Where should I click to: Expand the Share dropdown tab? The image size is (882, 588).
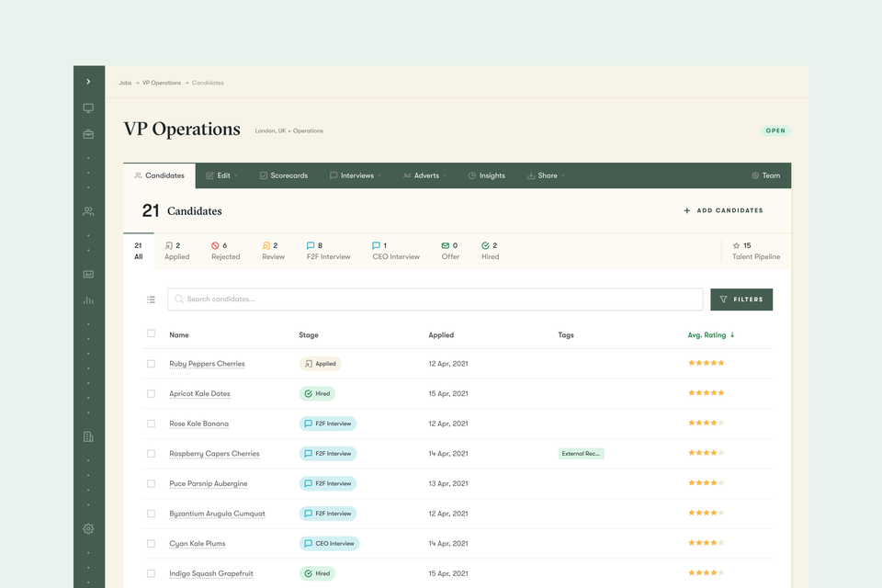546,175
